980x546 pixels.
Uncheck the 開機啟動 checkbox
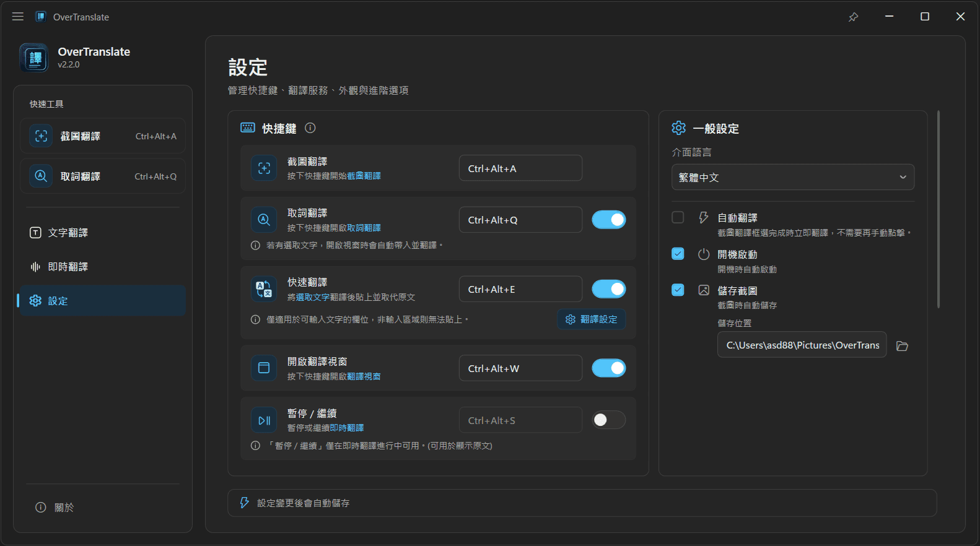coord(678,254)
